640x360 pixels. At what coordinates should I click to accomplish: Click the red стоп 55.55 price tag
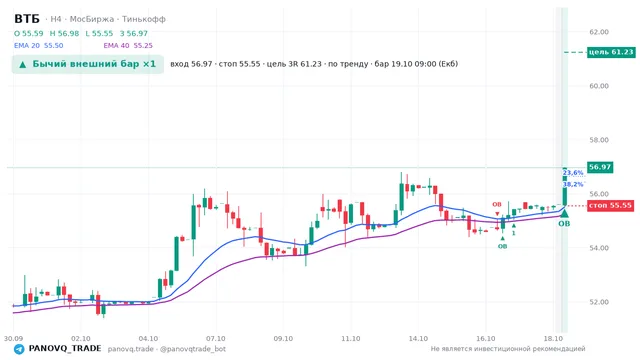(611, 205)
